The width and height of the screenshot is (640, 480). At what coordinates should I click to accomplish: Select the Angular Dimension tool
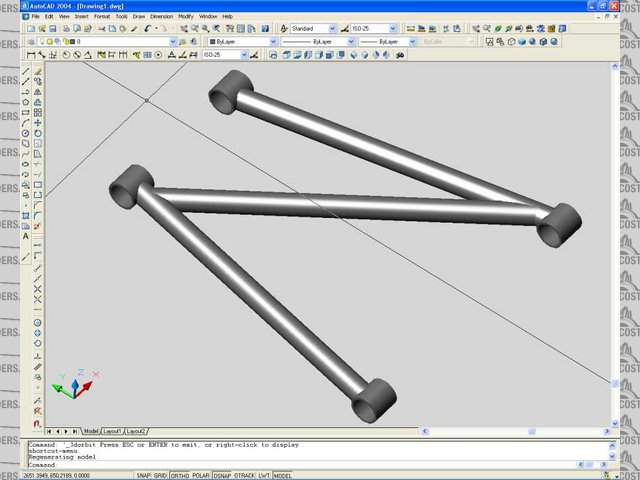coord(87,55)
